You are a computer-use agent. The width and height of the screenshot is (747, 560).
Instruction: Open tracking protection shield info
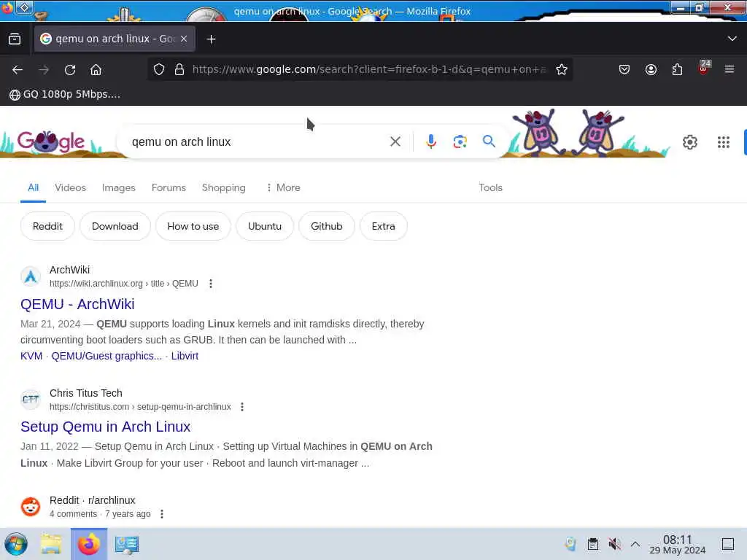click(x=159, y=69)
